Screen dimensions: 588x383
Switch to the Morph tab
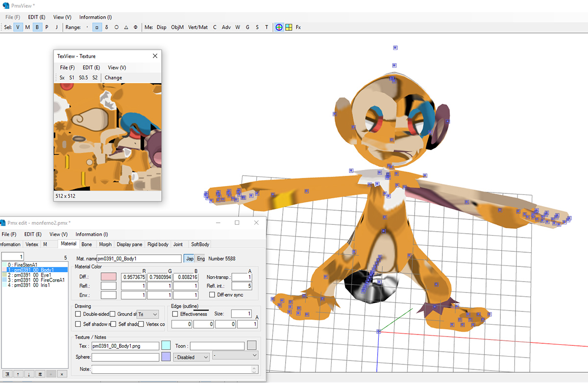tap(105, 244)
